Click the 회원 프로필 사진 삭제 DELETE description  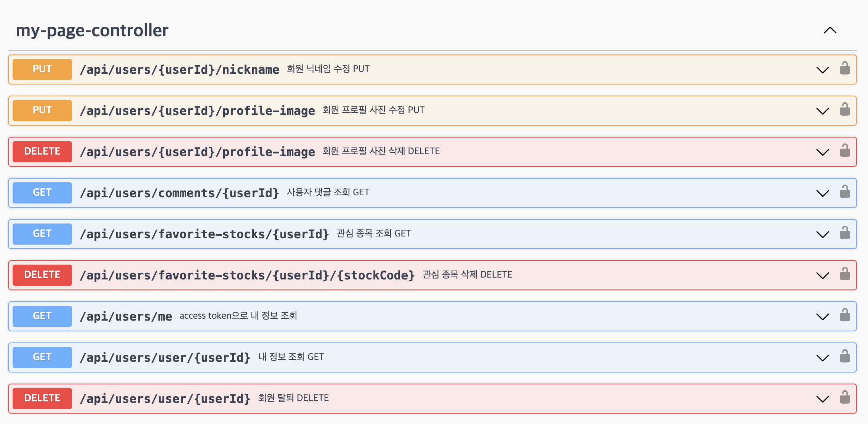tap(381, 151)
